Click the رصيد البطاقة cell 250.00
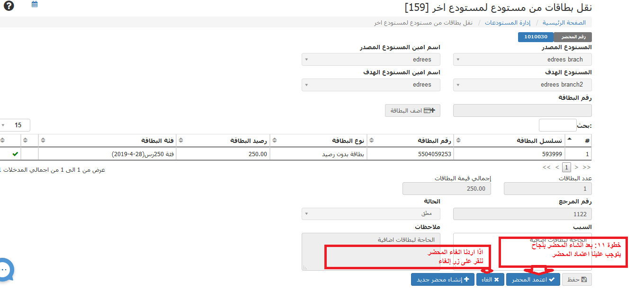This screenshot has width=644, height=291. point(223,154)
